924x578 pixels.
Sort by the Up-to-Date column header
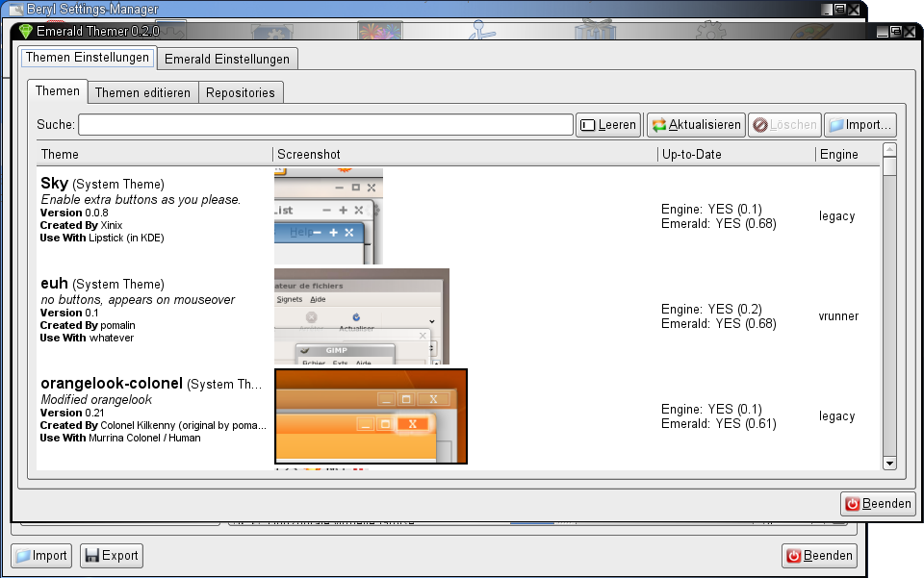pos(736,154)
